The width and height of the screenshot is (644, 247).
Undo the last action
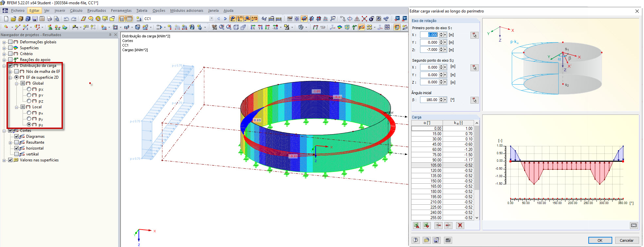coord(66,19)
